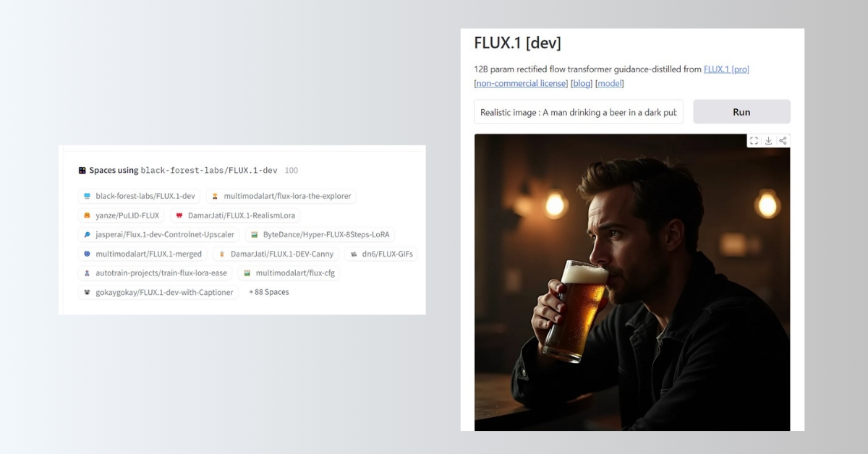
Task: Click the Run button
Action: [741, 112]
